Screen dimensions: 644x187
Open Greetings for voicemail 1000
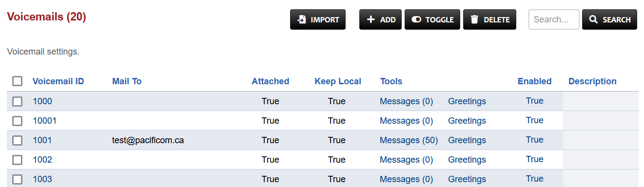click(x=467, y=101)
